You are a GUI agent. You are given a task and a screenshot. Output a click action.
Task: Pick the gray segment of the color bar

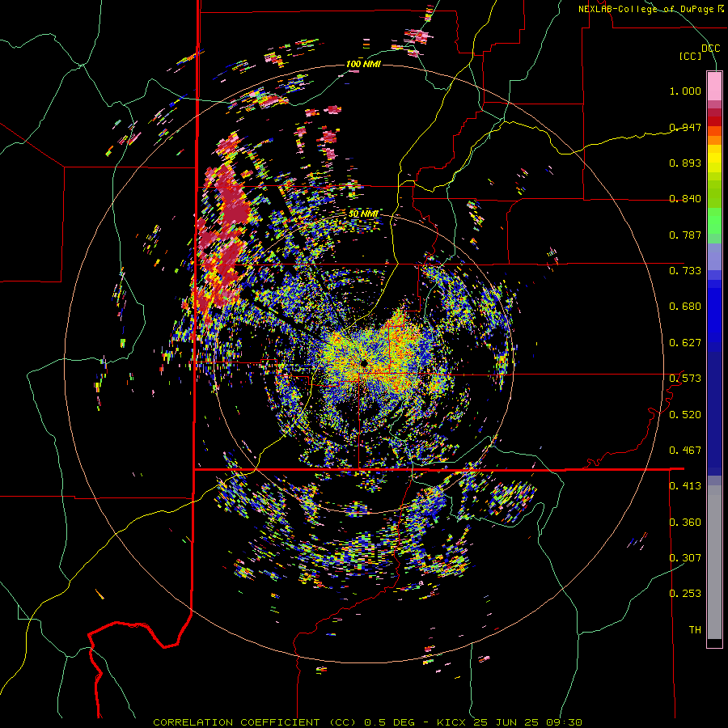[x=714, y=562]
